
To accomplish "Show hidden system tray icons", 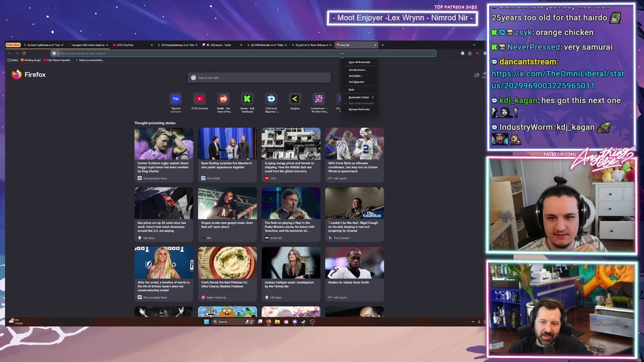I will pos(472,322).
